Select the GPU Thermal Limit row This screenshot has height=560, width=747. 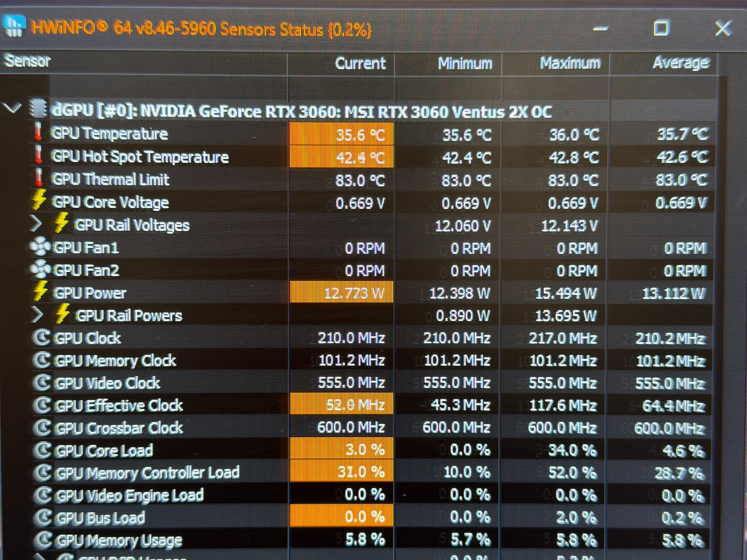(x=373, y=180)
